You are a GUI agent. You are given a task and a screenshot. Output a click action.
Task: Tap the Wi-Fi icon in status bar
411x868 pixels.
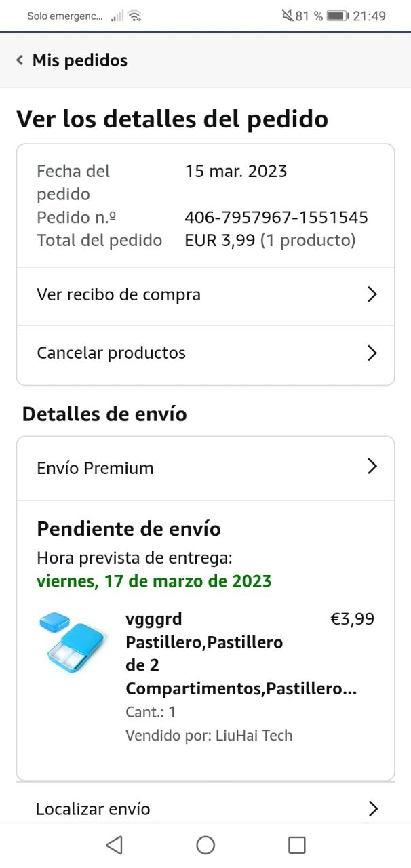(134, 16)
